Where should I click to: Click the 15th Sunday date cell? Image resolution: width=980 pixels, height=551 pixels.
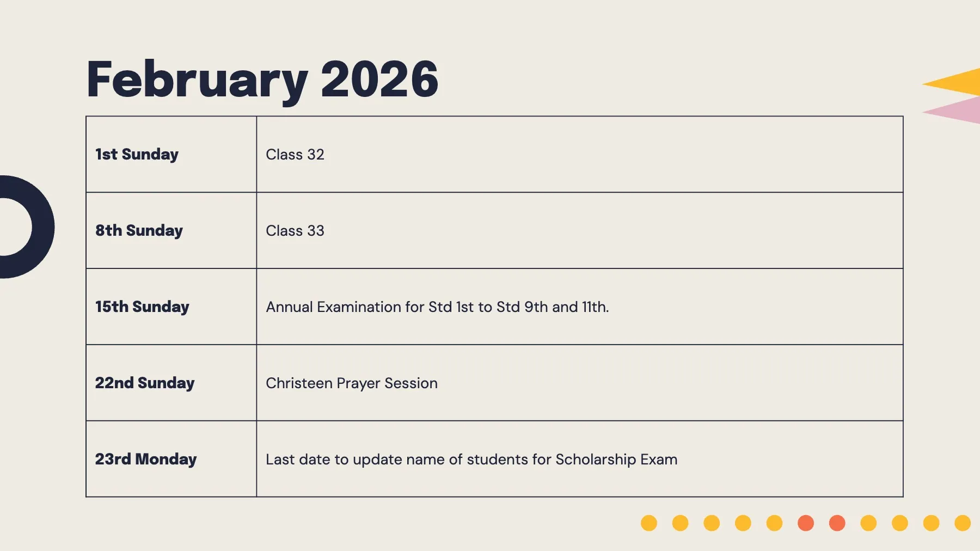[171, 307]
